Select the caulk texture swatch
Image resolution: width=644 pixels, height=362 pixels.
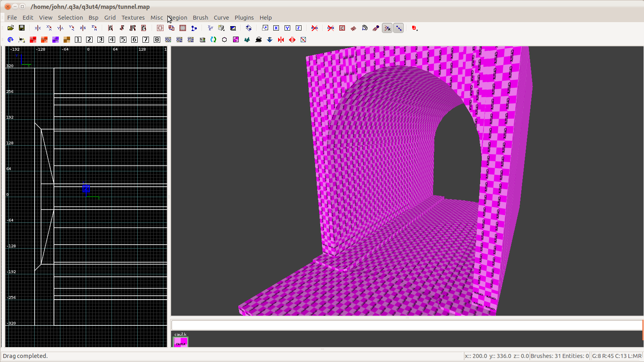(x=181, y=342)
